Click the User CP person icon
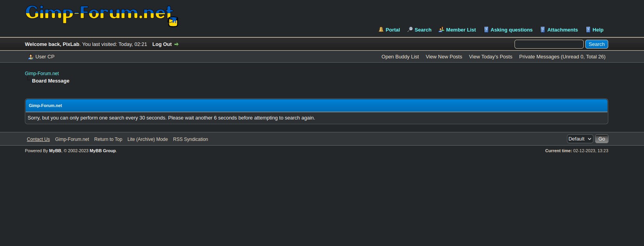Screen dimensions: 644x246 tap(31, 57)
